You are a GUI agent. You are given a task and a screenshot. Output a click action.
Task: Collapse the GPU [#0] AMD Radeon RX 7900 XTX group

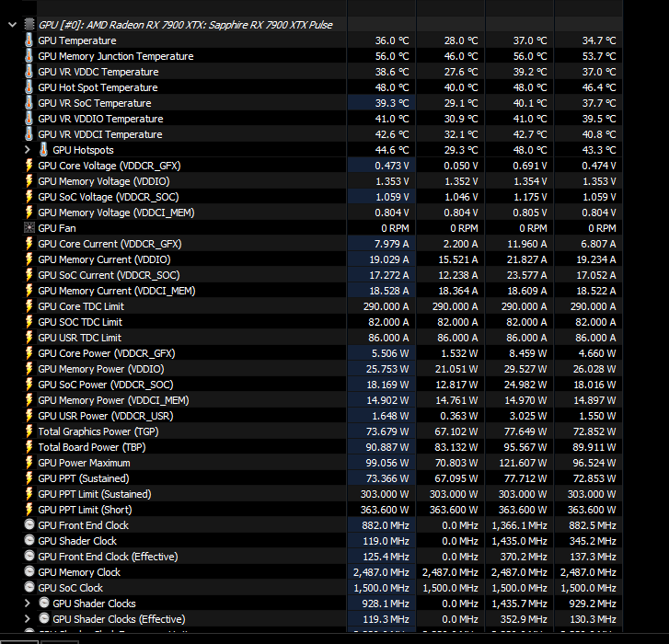[x=12, y=25]
